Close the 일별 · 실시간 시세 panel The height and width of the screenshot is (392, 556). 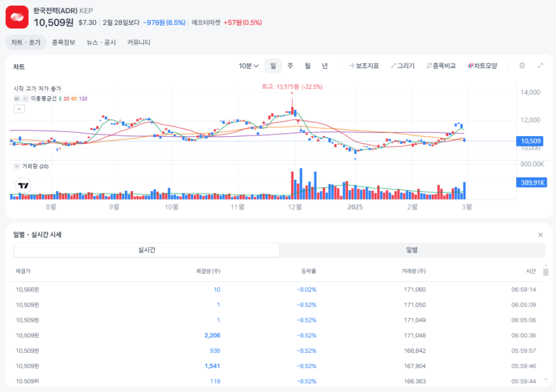click(x=541, y=235)
